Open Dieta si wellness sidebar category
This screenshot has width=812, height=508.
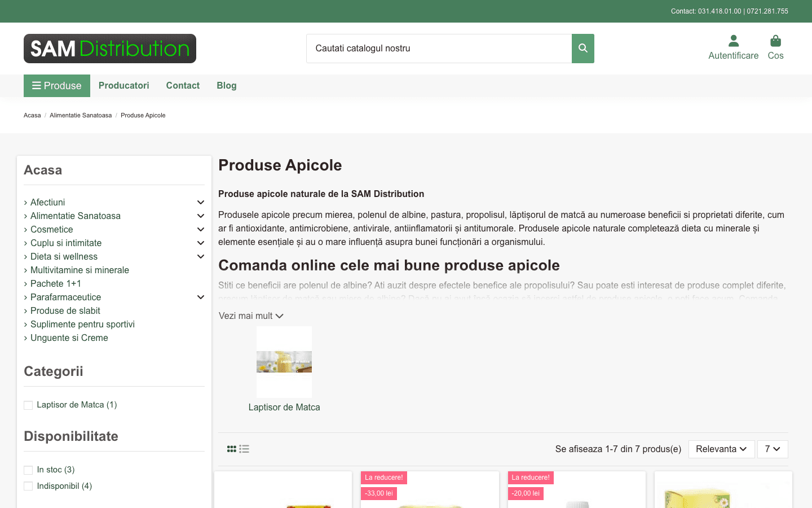(64, 256)
